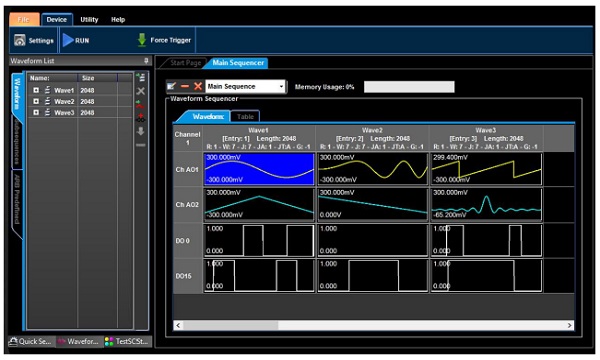The width and height of the screenshot is (600, 360).
Task: Click the Settings gear icon in toolbar
Action: [x=20, y=40]
